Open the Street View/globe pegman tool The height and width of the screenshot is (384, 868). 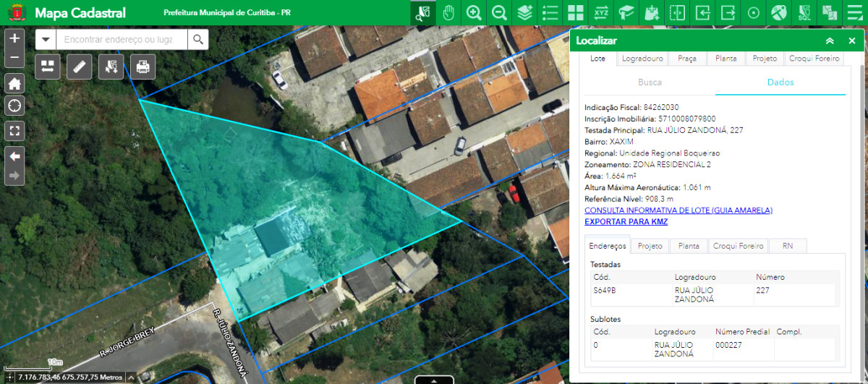click(778, 12)
